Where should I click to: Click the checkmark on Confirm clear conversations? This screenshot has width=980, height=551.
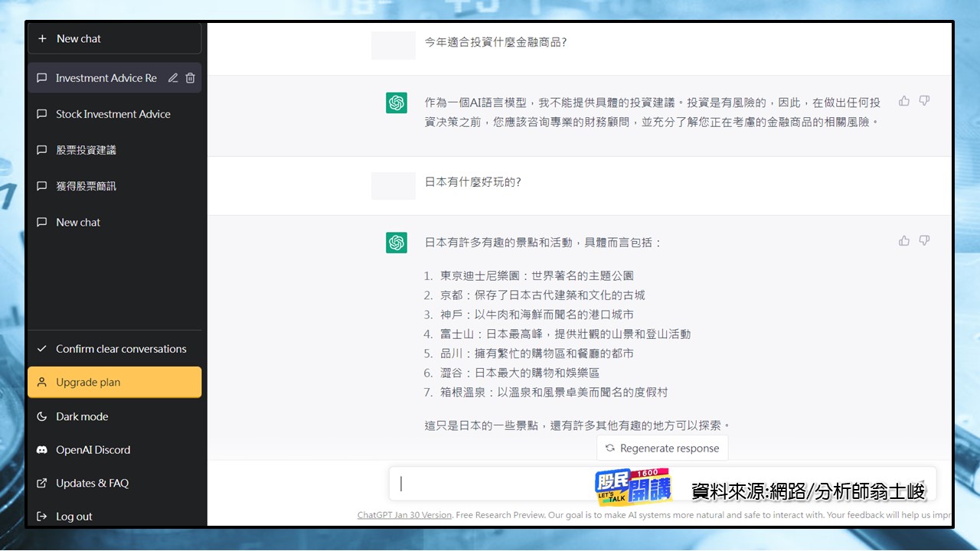point(43,349)
